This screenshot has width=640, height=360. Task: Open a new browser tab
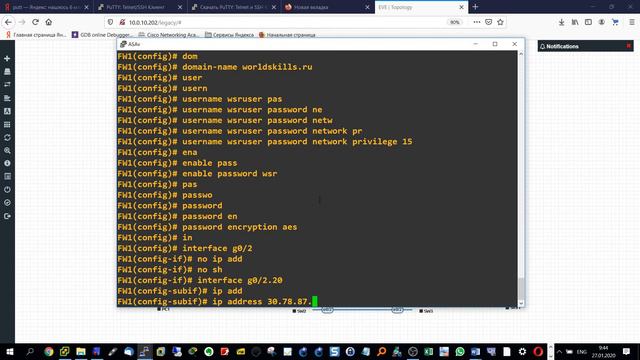pos(475,7)
